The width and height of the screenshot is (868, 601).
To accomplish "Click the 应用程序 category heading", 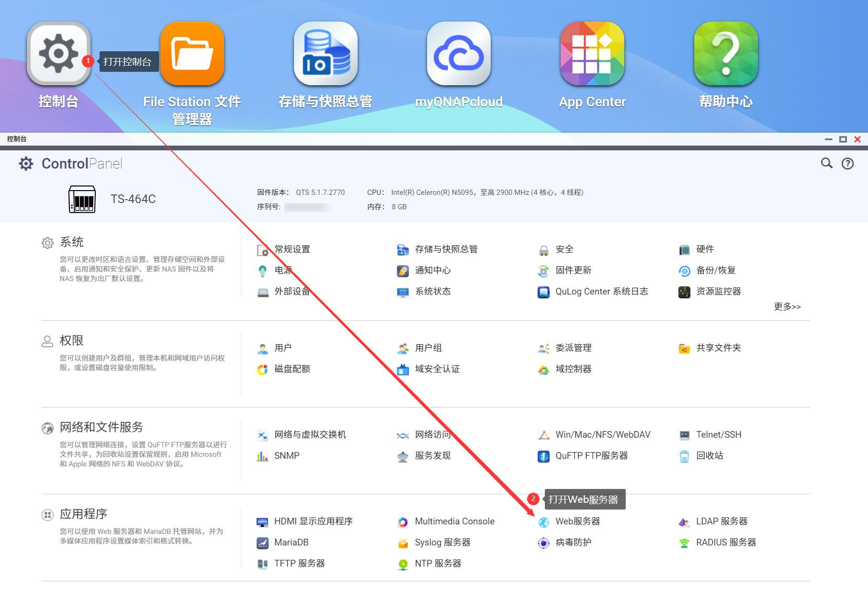I will coord(83,514).
